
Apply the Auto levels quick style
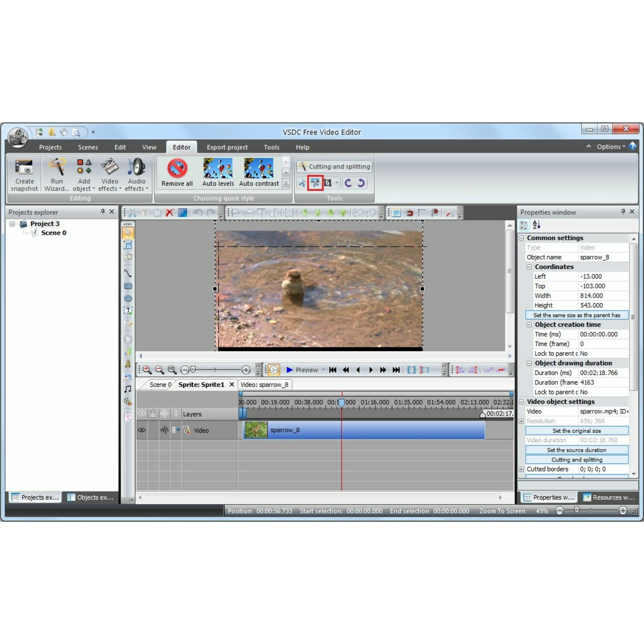pos(218,172)
